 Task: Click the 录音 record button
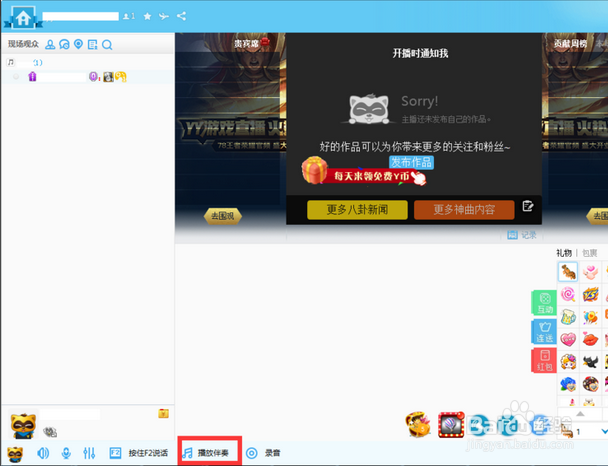coord(263,453)
